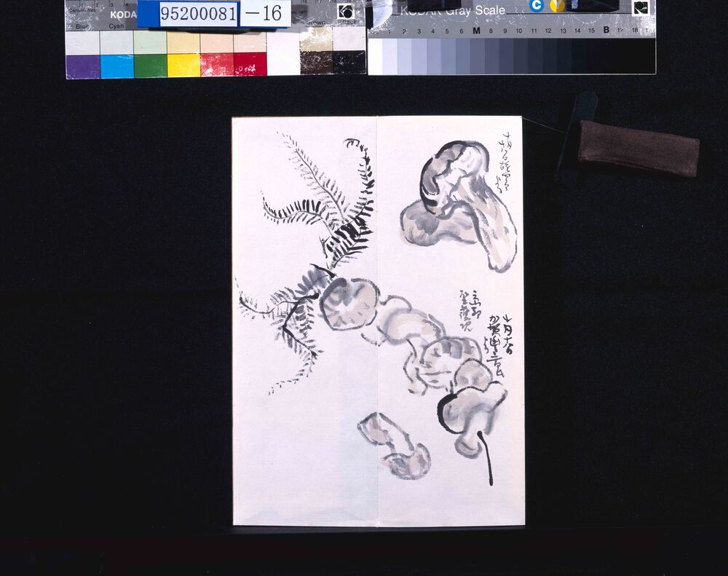
Task: Click the "KODAK Gray Scale" title
Action: coord(453,10)
